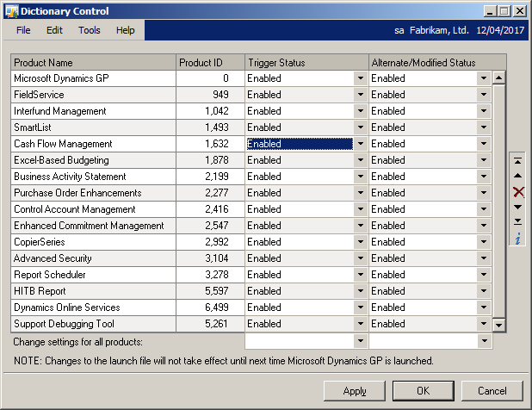Move selected product up arrow
The image size is (532, 410).
[x=517, y=176]
